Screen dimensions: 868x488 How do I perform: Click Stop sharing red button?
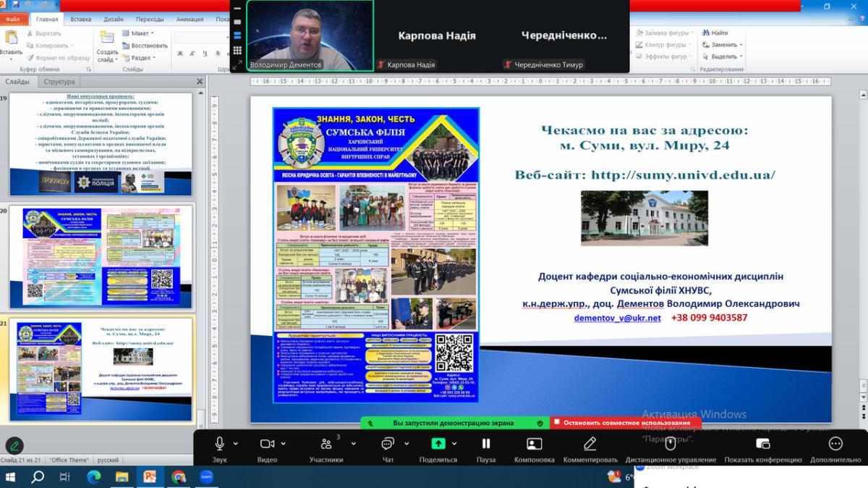click(x=626, y=422)
